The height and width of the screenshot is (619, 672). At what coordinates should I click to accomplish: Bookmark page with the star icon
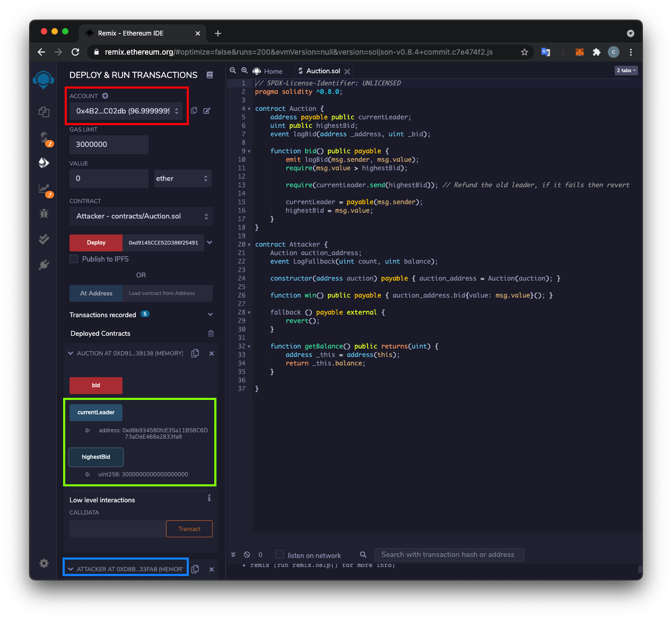point(525,52)
